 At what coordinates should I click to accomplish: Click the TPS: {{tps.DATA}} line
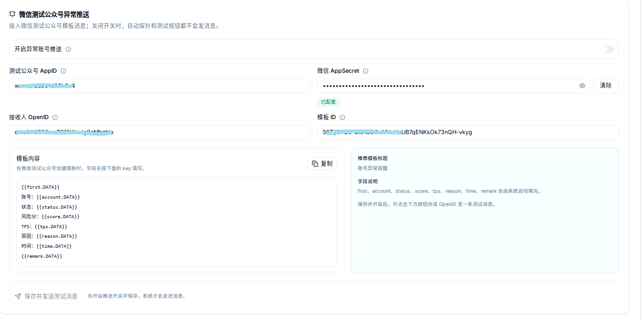[x=44, y=226]
